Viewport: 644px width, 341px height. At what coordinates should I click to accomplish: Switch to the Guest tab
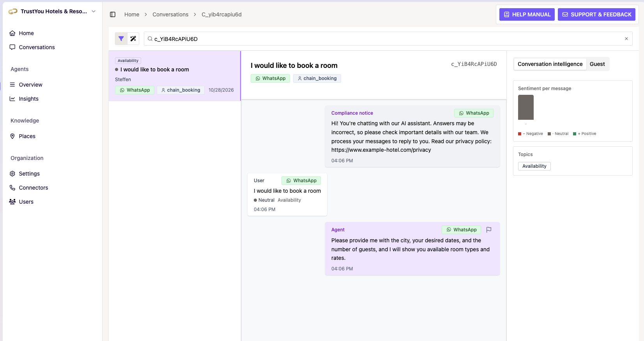597,64
